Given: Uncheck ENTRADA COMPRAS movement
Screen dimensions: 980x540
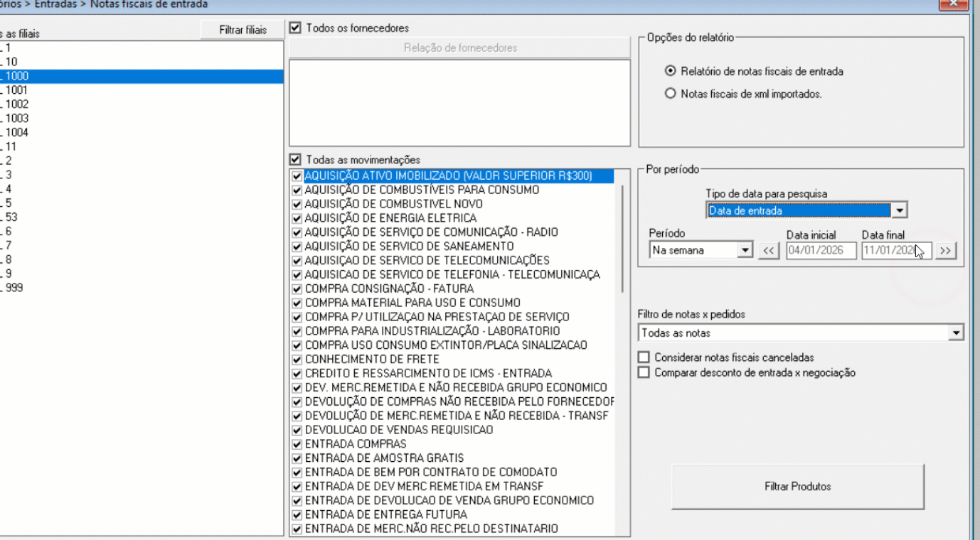Looking at the screenshot, I should pyautogui.click(x=297, y=444).
